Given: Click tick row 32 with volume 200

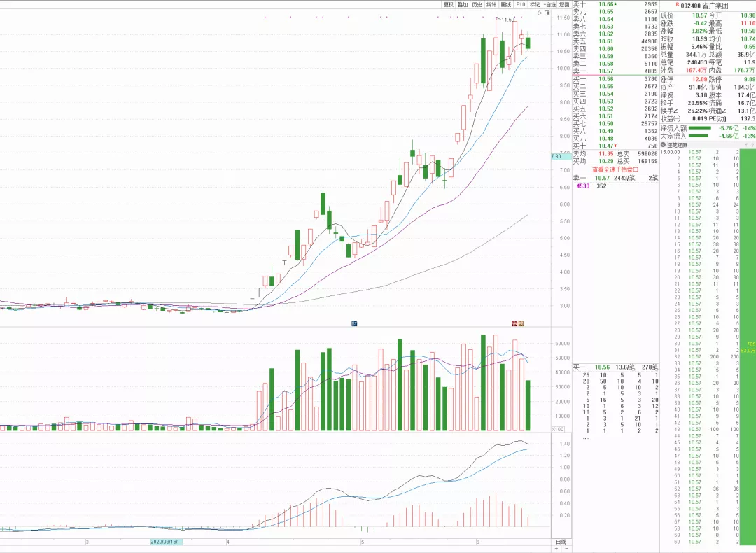Looking at the screenshot, I should tap(699, 357).
